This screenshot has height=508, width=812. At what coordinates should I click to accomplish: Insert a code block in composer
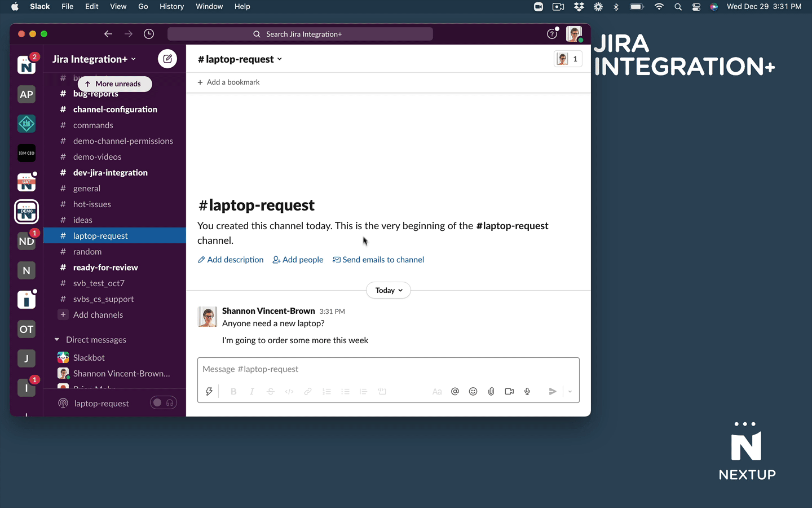pyautogui.click(x=382, y=391)
